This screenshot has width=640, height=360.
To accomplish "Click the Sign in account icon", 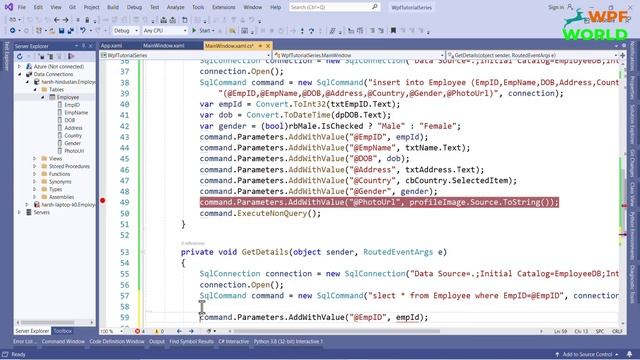I will click(570, 7).
